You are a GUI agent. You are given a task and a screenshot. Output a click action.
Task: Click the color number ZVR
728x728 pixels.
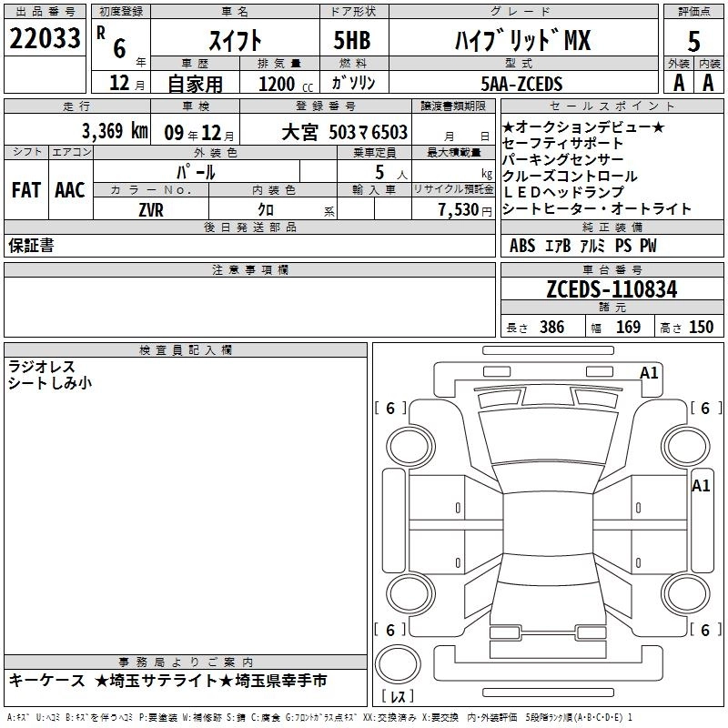pos(151,210)
